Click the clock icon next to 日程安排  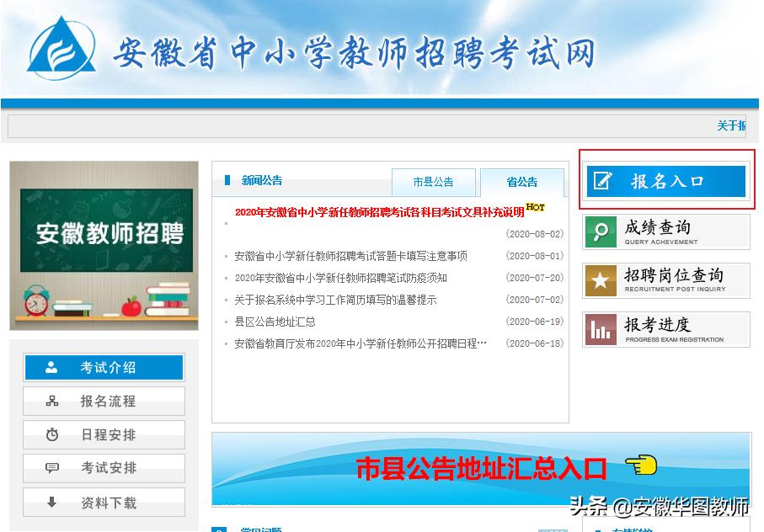(51, 434)
